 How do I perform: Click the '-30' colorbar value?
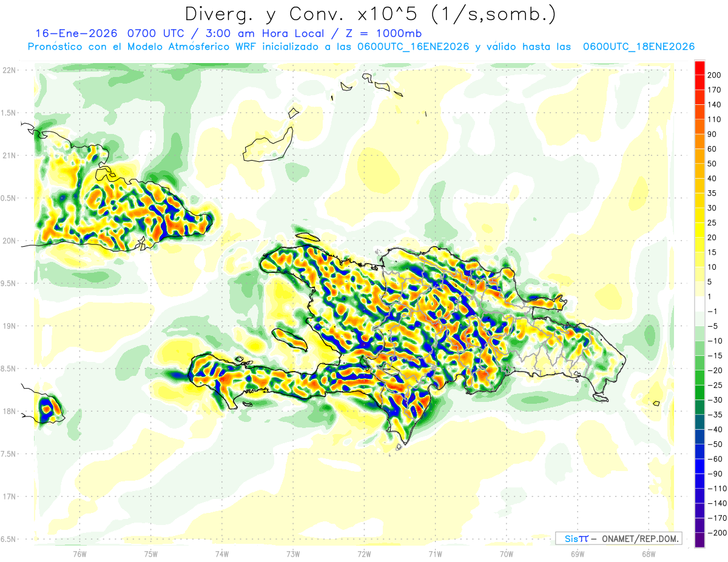click(x=715, y=400)
